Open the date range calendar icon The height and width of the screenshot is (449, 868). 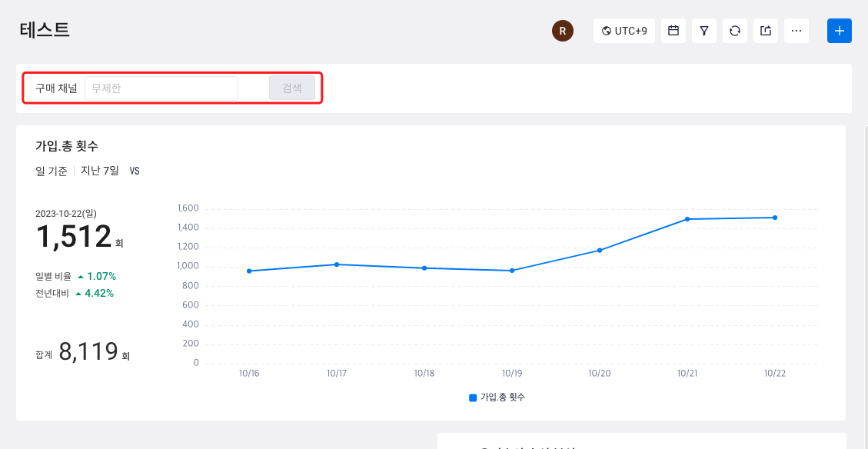(673, 31)
